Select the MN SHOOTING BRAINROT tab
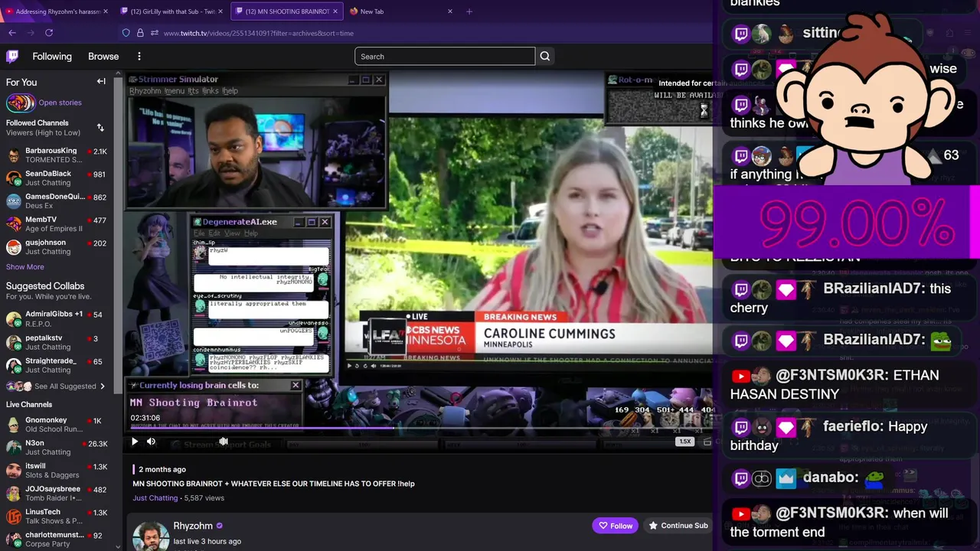The image size is (980, 551). (x=286, y=11)
